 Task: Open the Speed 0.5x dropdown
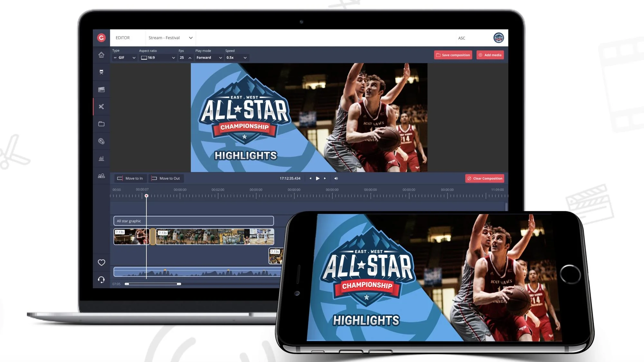pyautogui.click(x=236, y=58)
